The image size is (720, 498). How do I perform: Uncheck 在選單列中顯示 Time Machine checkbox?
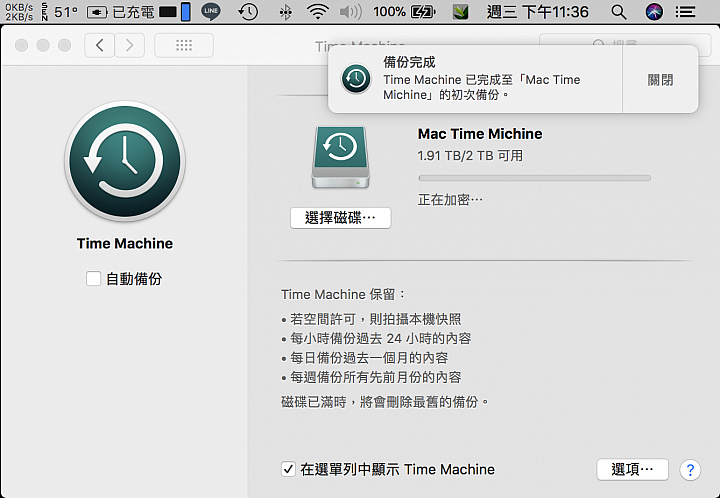click(x=288, y=469)
